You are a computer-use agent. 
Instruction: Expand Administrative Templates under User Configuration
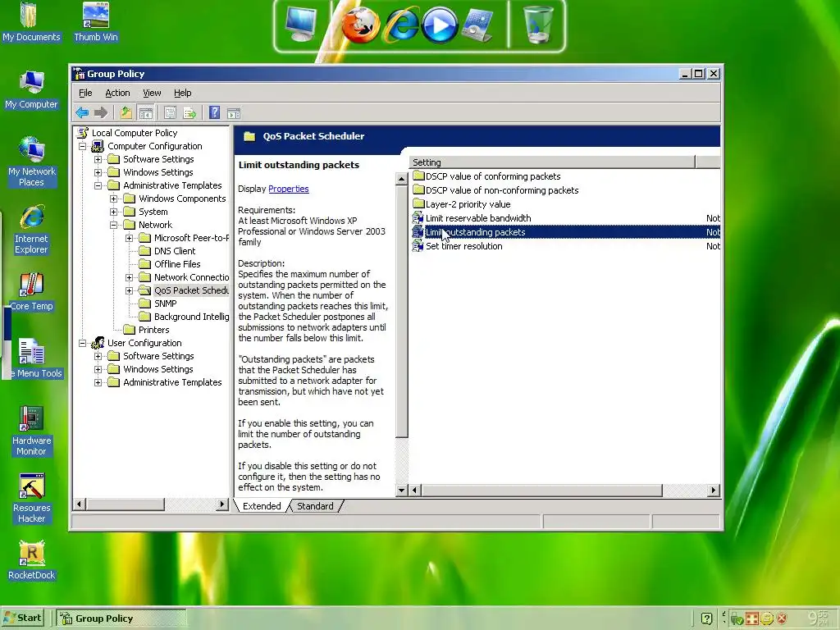click(98, 382)
